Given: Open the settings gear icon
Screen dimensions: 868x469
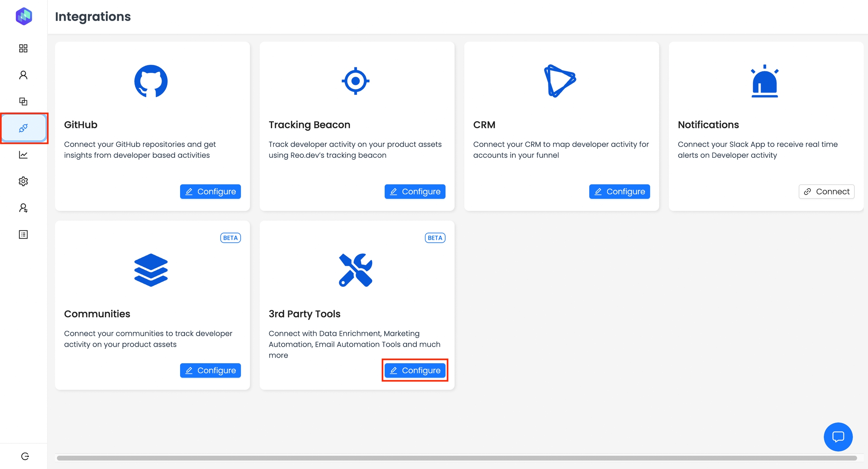Looking at the screenshot, I should point(23,181).
